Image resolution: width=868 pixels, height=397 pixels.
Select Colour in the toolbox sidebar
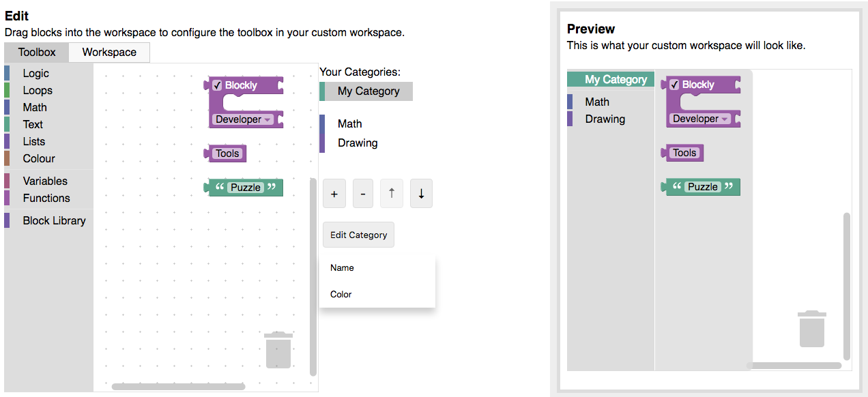pyautogui.click(x=38, y=158)
